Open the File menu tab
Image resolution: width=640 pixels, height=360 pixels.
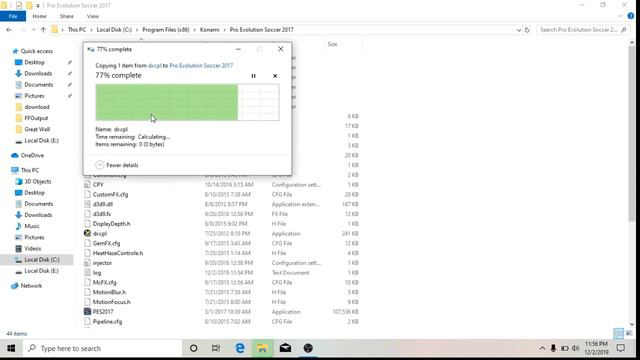pos(13,16)
